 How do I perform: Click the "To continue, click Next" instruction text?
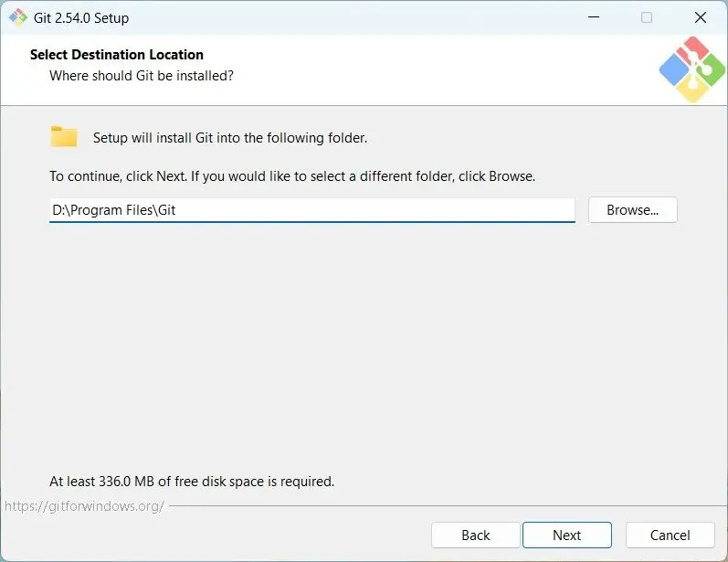pyautogui.click(x=292, y=175)
